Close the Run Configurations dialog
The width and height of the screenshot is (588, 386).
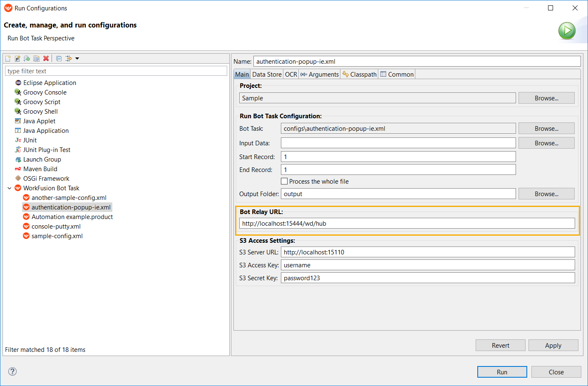click(556, 372)
